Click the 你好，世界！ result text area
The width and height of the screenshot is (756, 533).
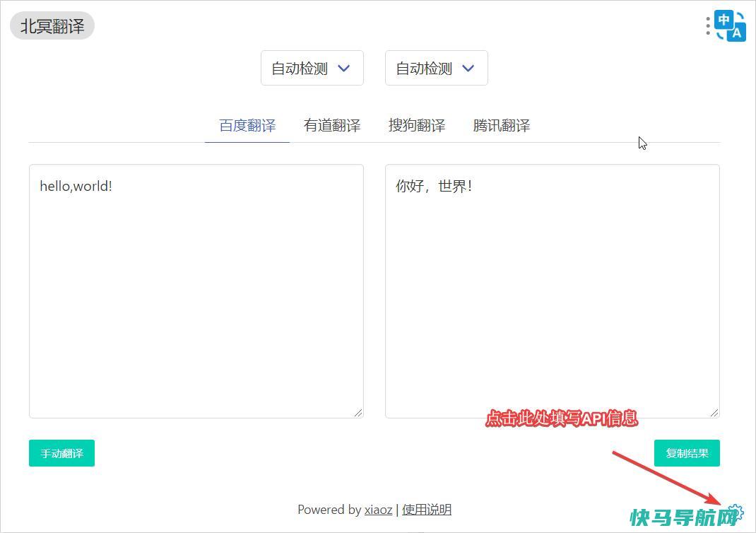tap(553, 291)
